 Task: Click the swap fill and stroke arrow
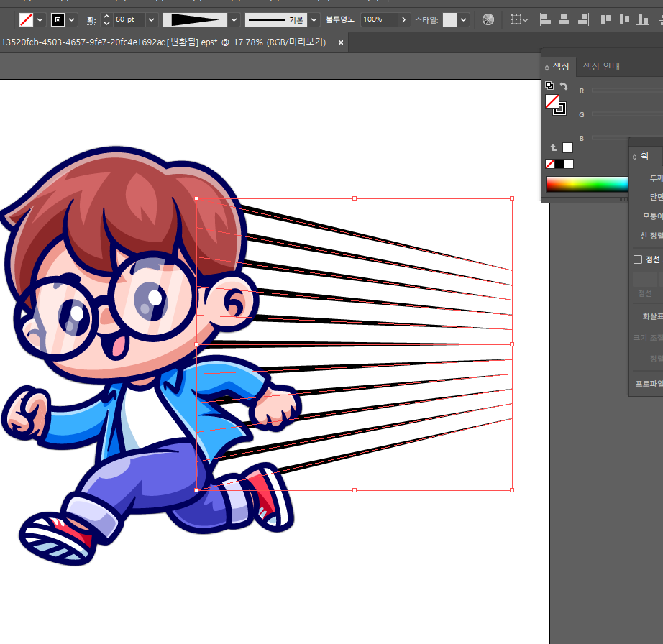[x=564, y=86]
